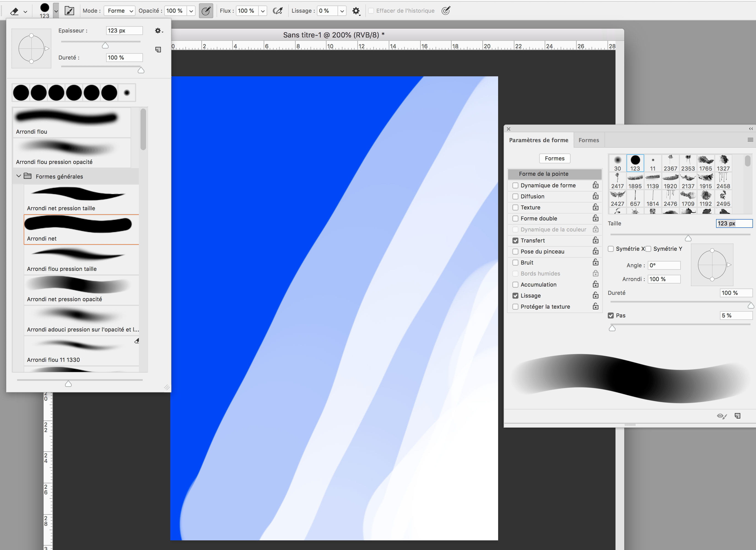Open the Mode dropdown set to Forme
Image resolution: width=756 pixels, height=550 pixels.
120,11
